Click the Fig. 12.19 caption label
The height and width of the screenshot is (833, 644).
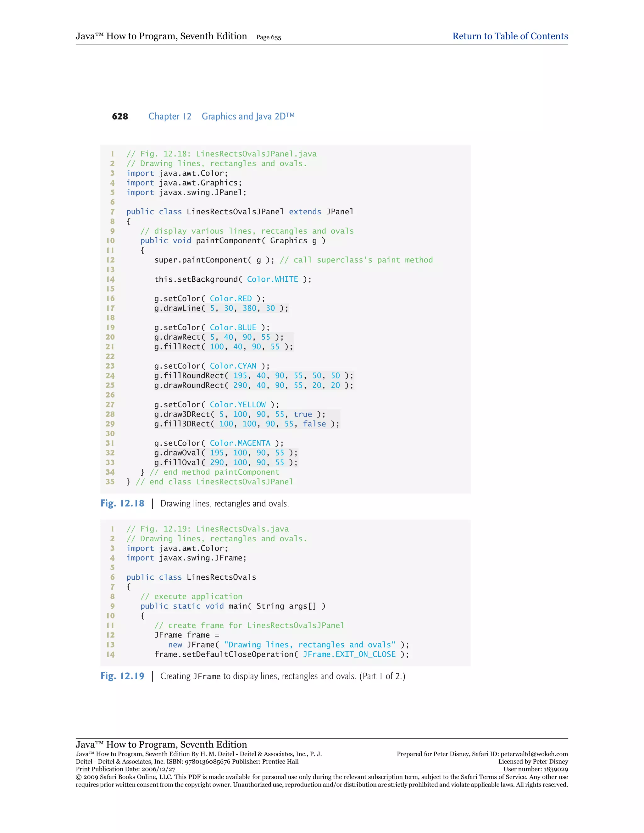pyautogui.click(x=122, y=676)
